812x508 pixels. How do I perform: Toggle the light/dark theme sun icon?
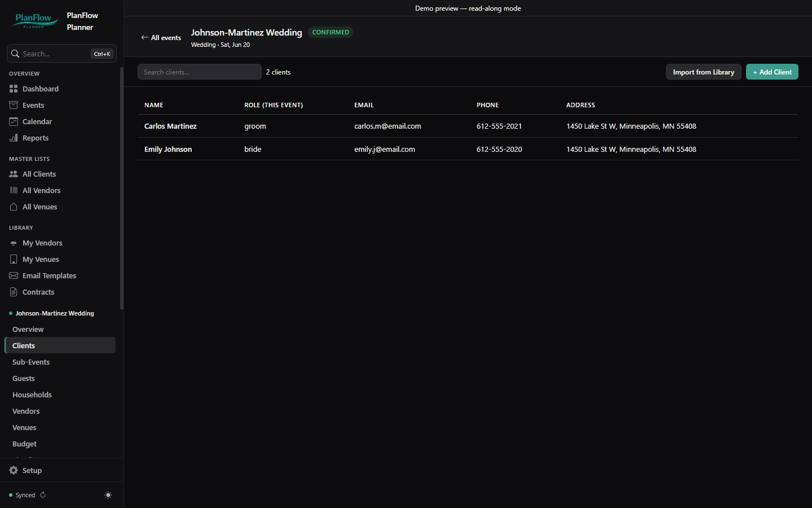[x=108, y=495]
